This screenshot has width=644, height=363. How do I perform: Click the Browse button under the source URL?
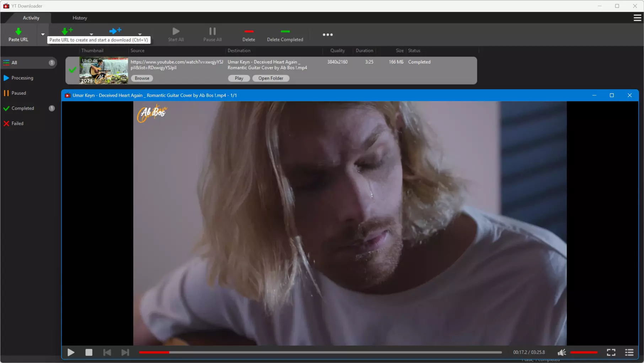click(142, 78)
